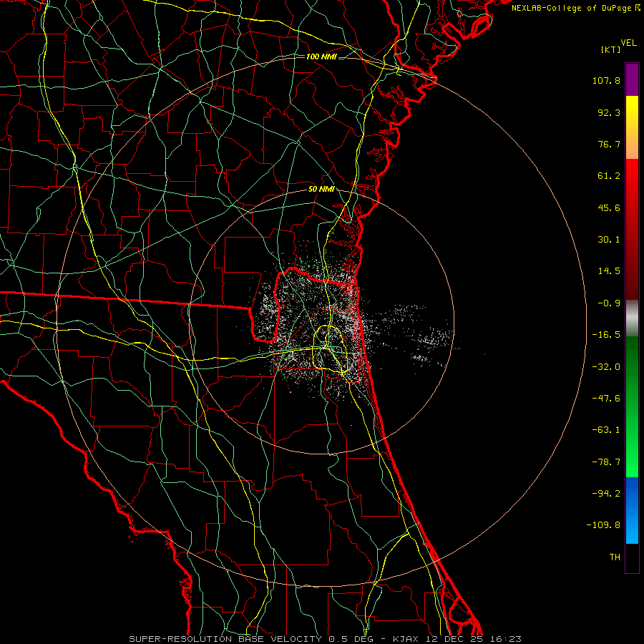Click the TH threshold label
The width and height of the screenshot is (644, 644).
coord(615,557)
